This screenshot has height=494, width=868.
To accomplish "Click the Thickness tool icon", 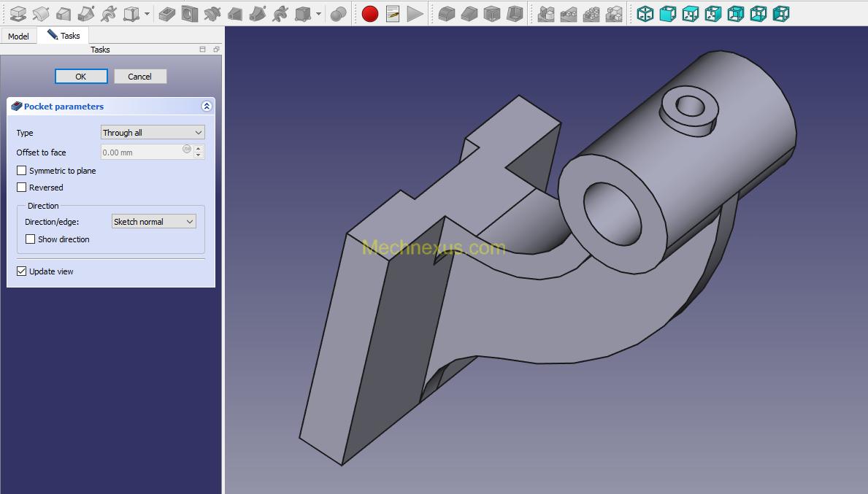I will pos(515,14).
